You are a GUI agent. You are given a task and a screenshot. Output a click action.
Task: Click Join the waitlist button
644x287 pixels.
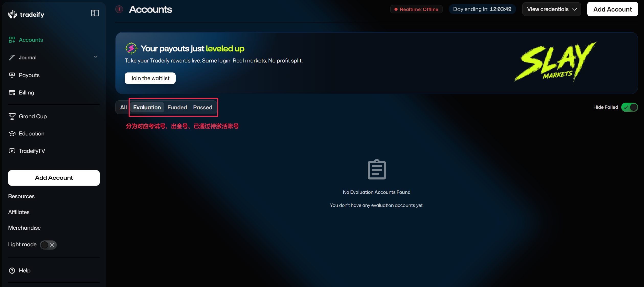pos(150,78)
